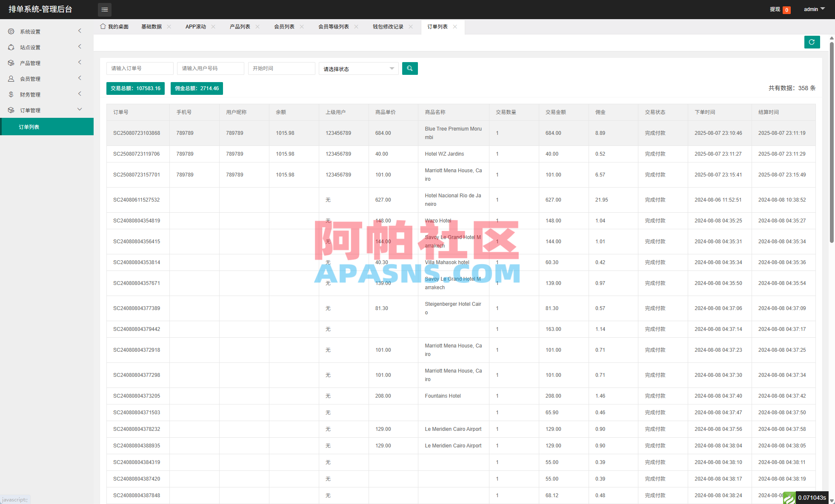Click the home icon on 我的桌面 tab
This screenshot has height=504, width=835.
pos(102,26)
